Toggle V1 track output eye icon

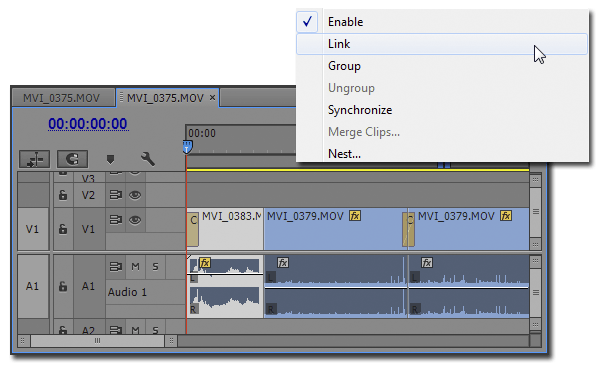(x=135, y=220)
